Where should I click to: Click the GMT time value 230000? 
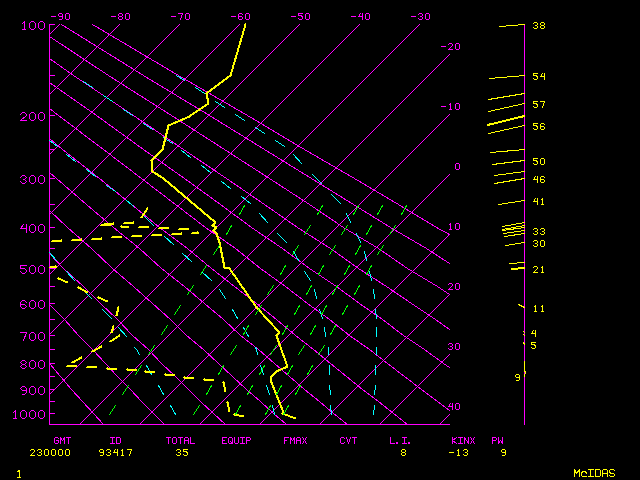click(x=69, y=452)
